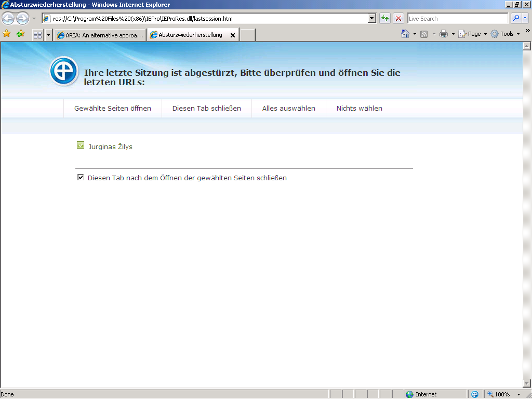The height and width of the screenshot is (399, 532).
Task: Go forward with the Forward arrow button
Action: tap(23, 18)
